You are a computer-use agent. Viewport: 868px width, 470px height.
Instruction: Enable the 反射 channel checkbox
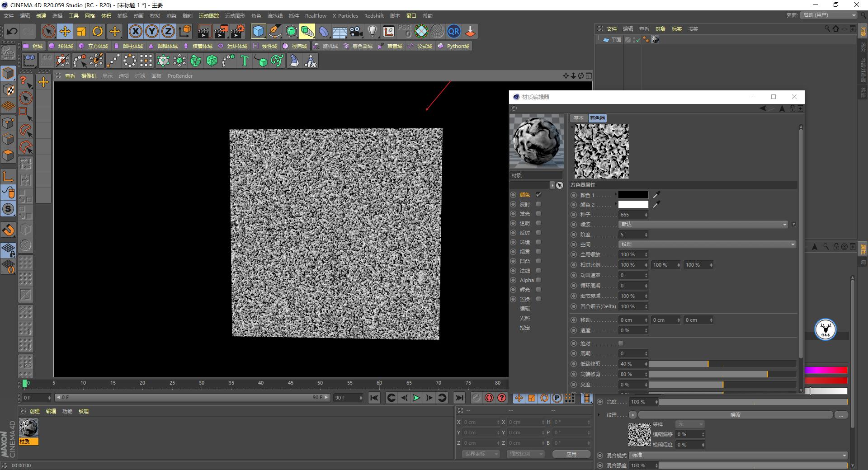[538, 233]
